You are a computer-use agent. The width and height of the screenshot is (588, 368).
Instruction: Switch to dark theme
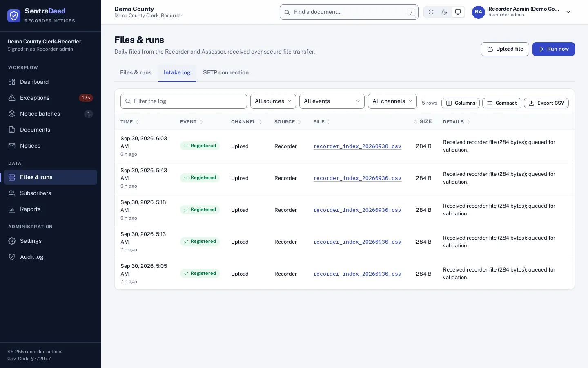point(444,12)
